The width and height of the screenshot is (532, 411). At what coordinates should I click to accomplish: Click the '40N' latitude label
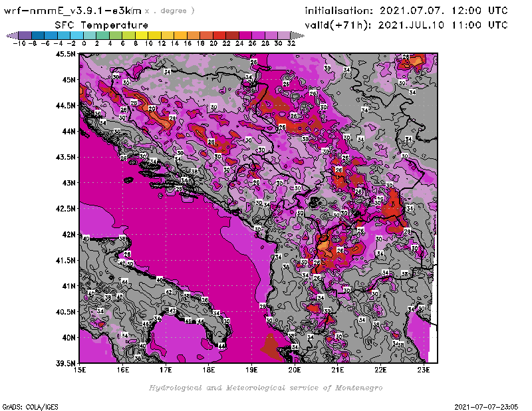(x=68, y=338)
